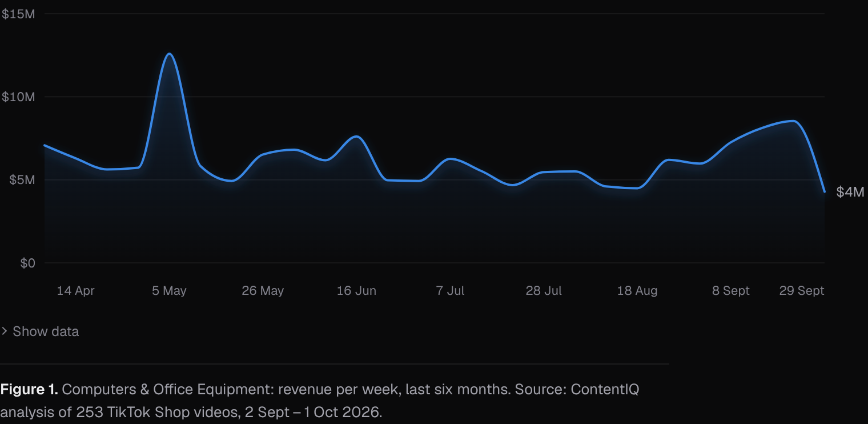Click the 16 Jun x-axis label
This screenshot has width=868, height=424.
point(356,291)
